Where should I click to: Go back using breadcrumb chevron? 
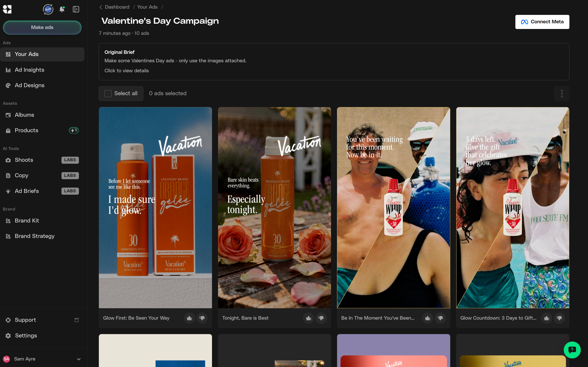click(101, 7)
